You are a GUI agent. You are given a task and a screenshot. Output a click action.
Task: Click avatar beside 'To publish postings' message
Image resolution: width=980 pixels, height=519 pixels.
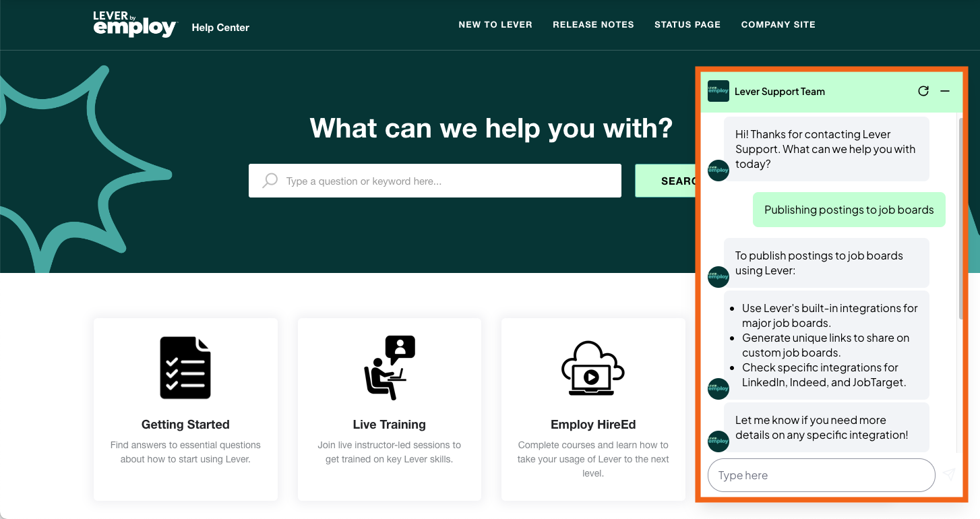(718, 277)
